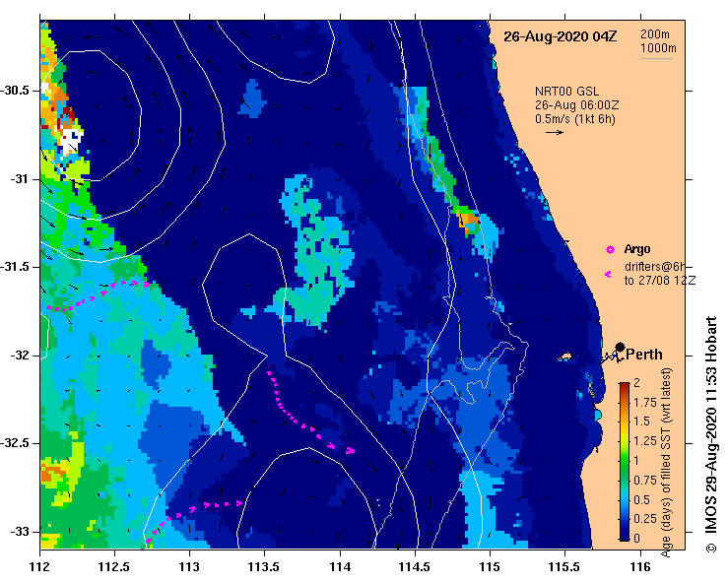The image size is (728, 583).
Task: Click the date title 26-Aug-2020 04Z
Action: click(560, 36)
